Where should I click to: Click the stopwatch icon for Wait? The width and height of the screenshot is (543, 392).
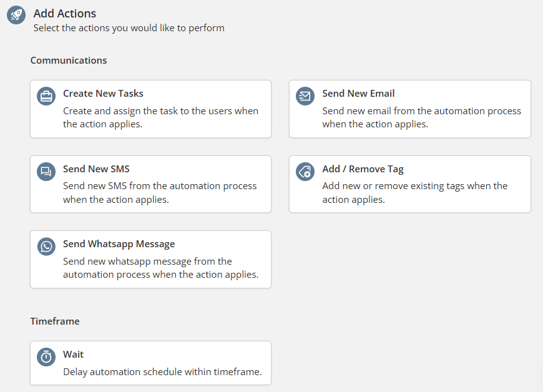(x=46, y=357)
